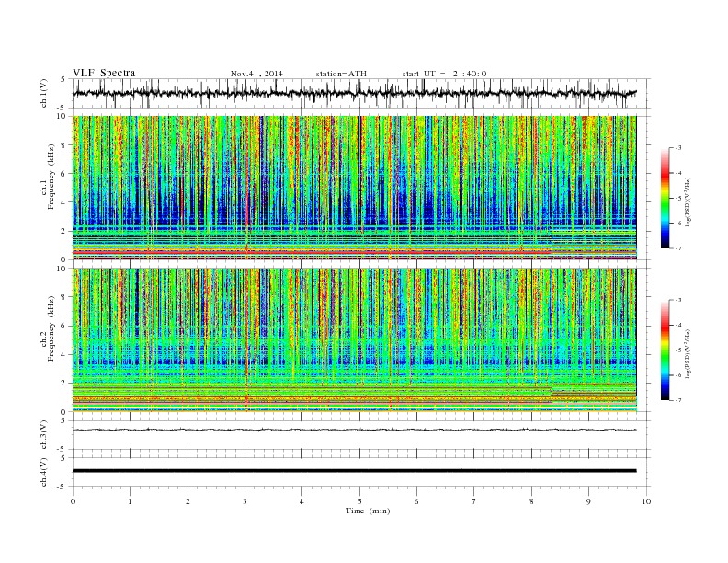Click the "station=ATH" header label
Image resolution: width=728 pixels, height=563 pixels.
coord(341,74)
